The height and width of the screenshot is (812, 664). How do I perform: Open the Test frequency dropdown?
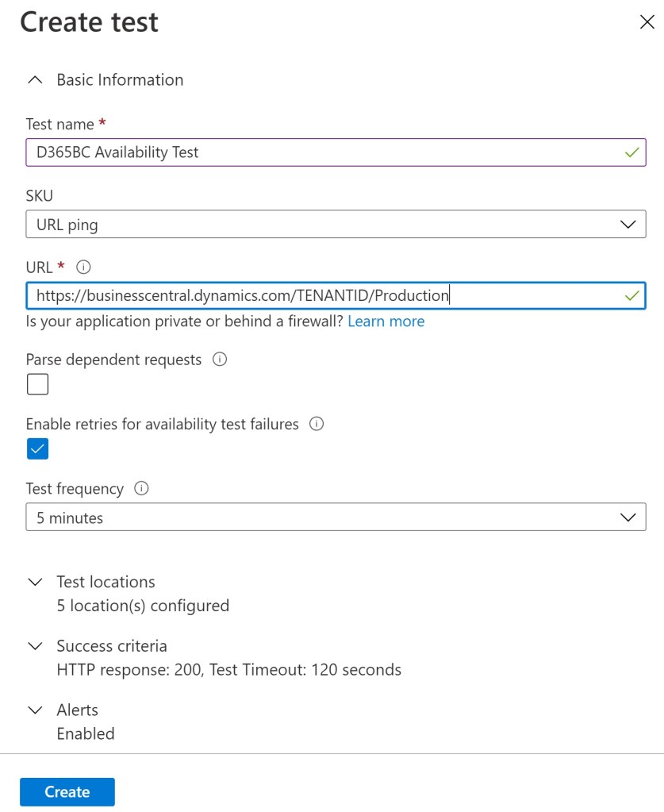pos(336,518)
